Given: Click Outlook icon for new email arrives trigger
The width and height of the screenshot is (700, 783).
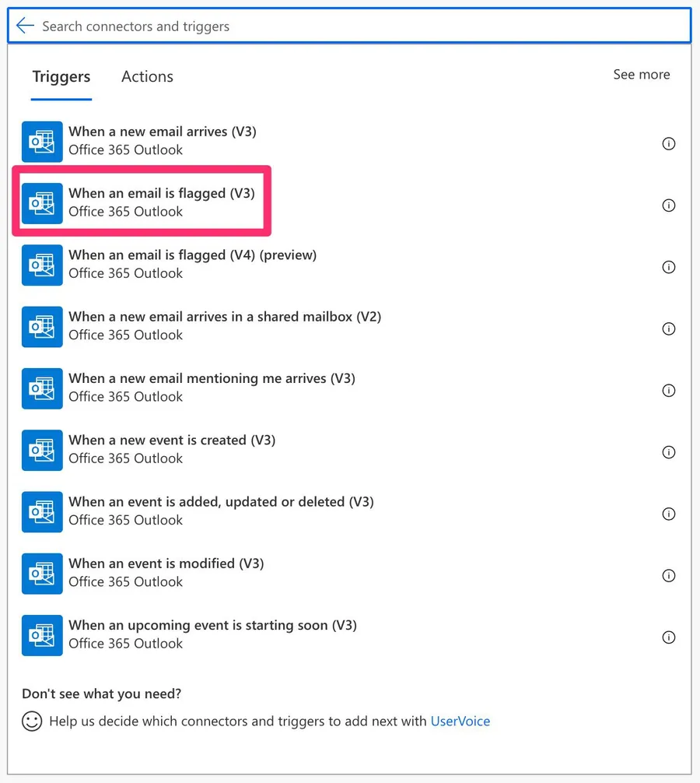Looking at the screenshot, I should click(x=42, y=142).
